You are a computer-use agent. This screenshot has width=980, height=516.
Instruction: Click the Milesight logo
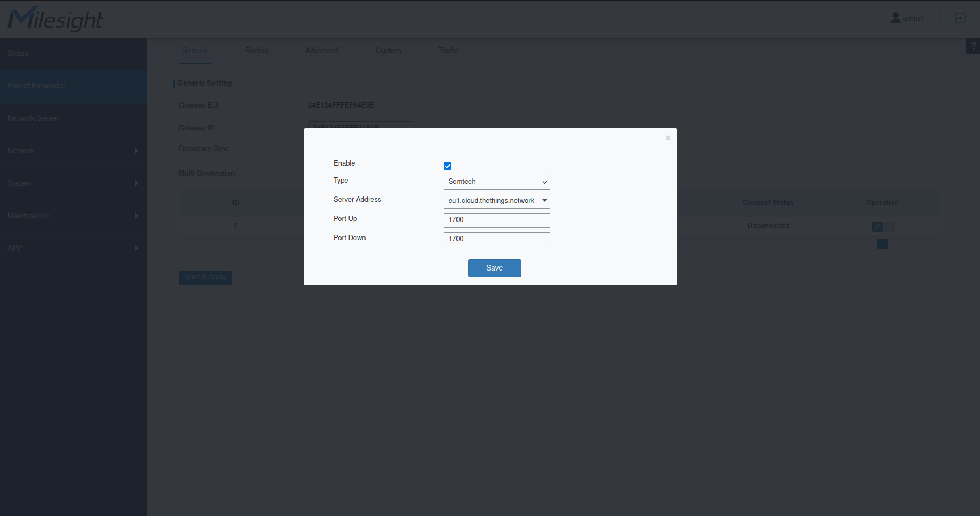click(x=55, y=19)
